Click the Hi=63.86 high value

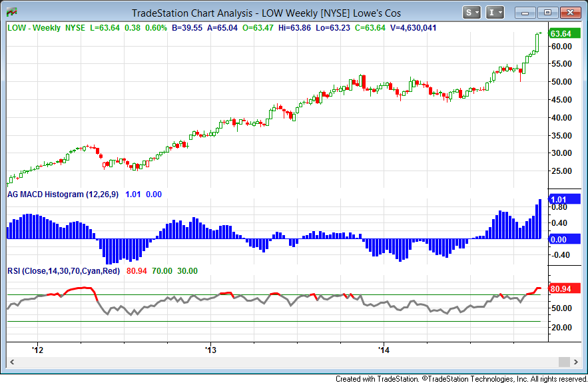(294, 28)
